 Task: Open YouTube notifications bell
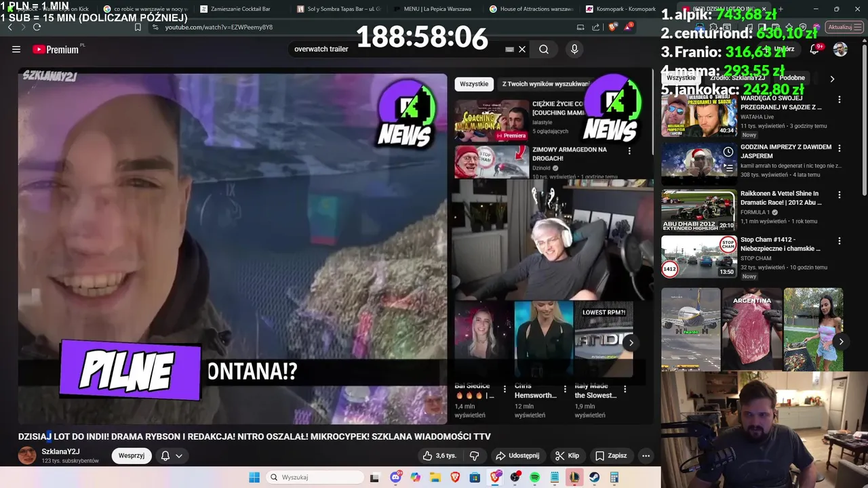814,49
